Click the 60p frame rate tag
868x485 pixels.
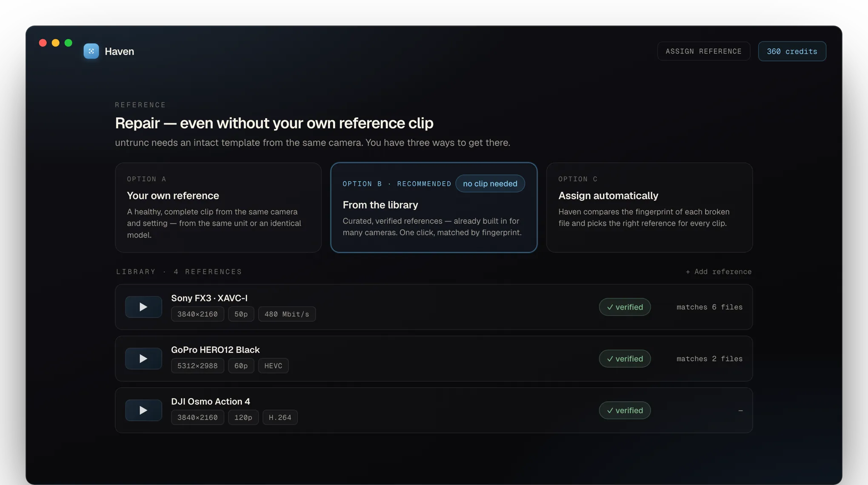click(241, 365)
